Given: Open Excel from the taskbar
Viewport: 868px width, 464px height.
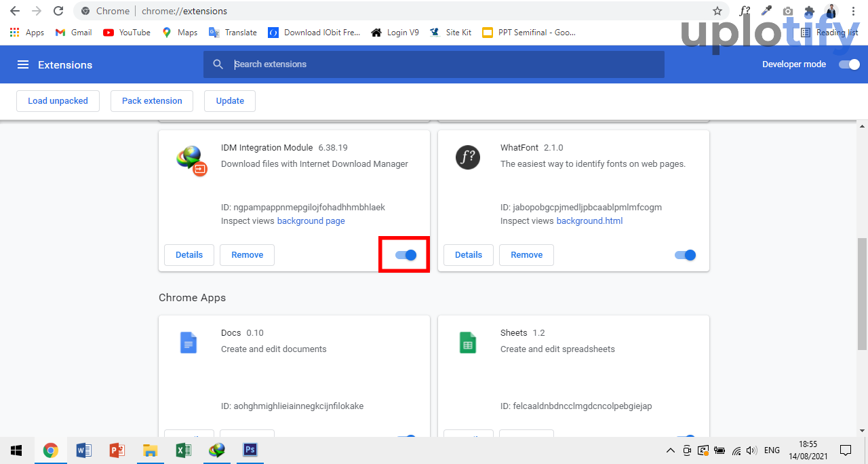Looking at the screenshot, I should [184, 450].
